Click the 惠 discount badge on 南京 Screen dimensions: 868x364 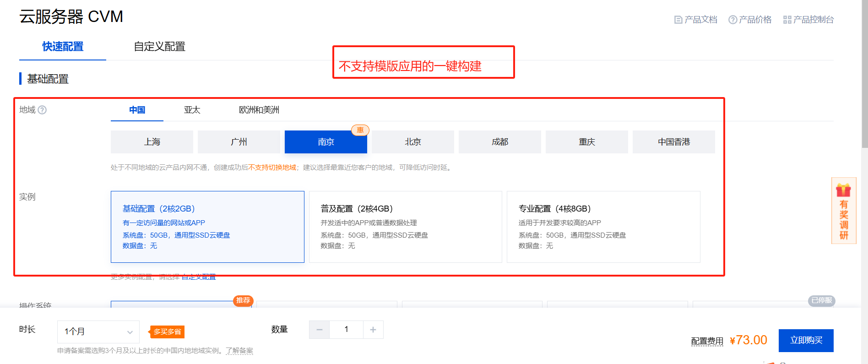point(360,130)
